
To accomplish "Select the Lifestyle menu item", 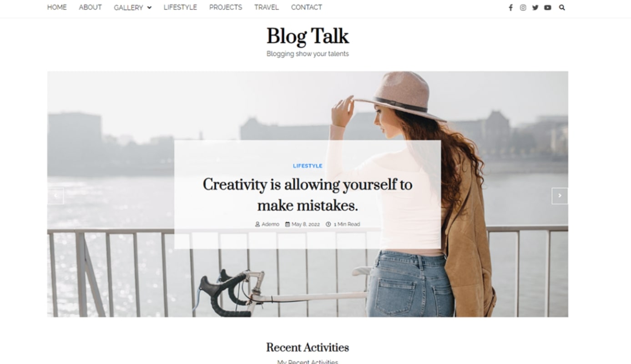I will [x=180, y=7].
